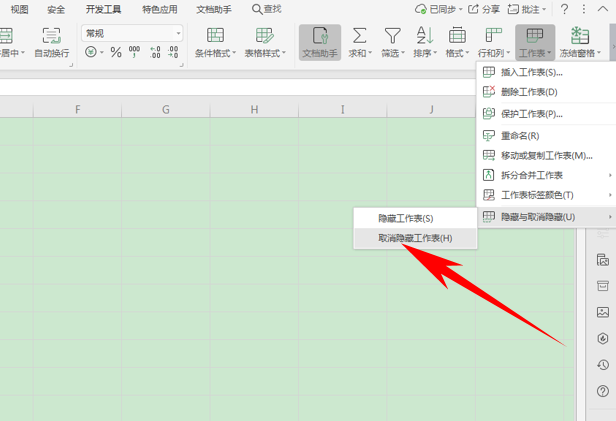Select column H header
Image resolution: width=616 pixels, height=421 pixels.
[254, 109]
